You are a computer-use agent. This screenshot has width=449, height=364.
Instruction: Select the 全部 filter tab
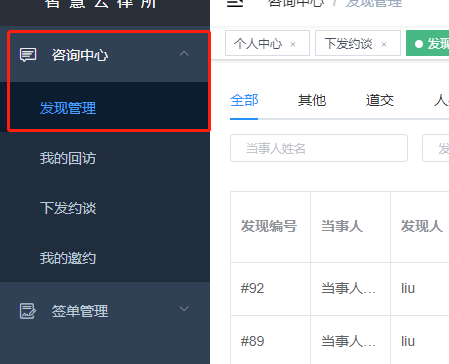[244, 100]
